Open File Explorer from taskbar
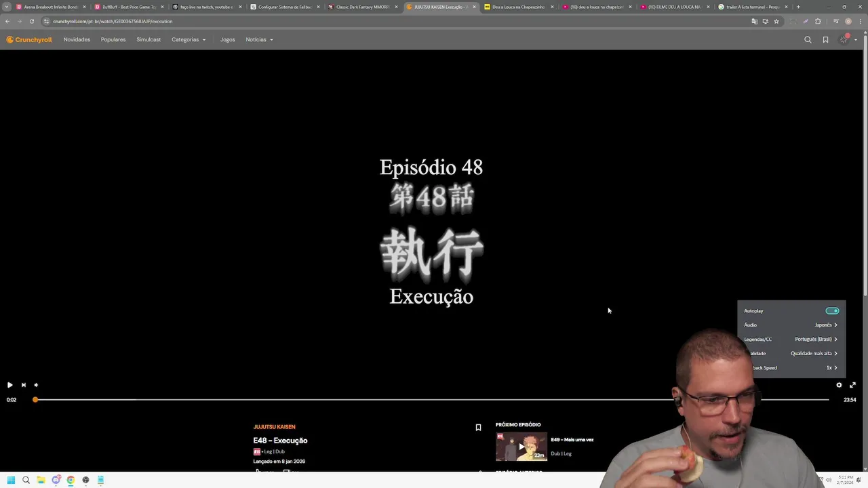This screenshot has width=868, height=488. click(41, 480)
